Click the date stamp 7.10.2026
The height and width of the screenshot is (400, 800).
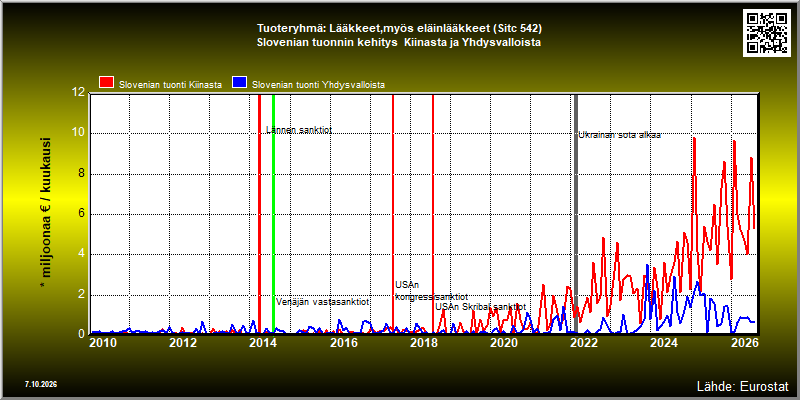(x=41, y=384)
